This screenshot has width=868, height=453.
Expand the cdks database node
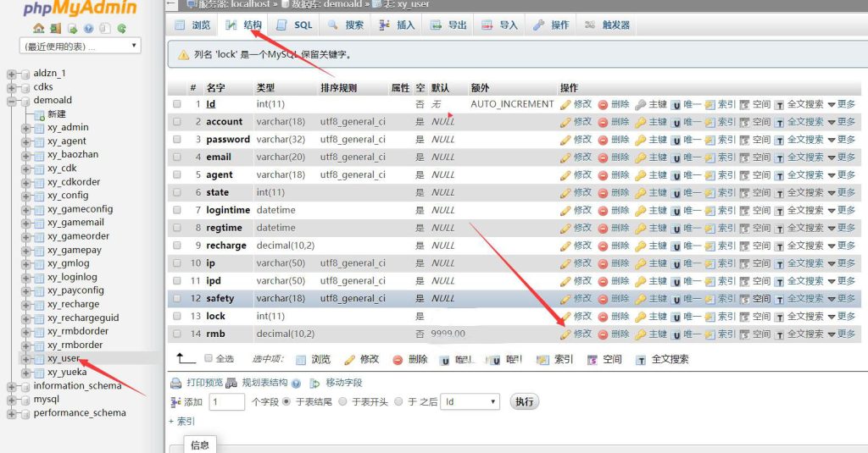tap(11, 87)
